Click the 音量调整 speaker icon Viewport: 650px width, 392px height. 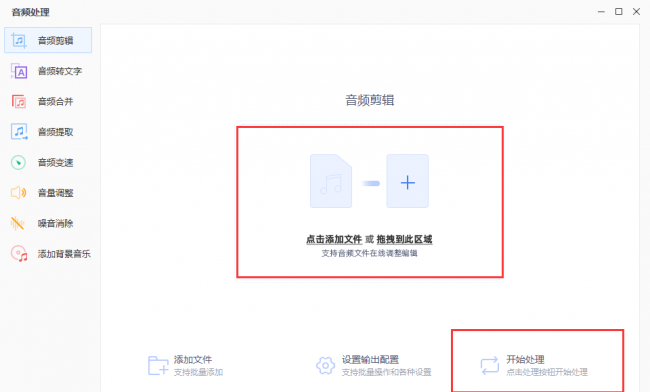point(18,193)
